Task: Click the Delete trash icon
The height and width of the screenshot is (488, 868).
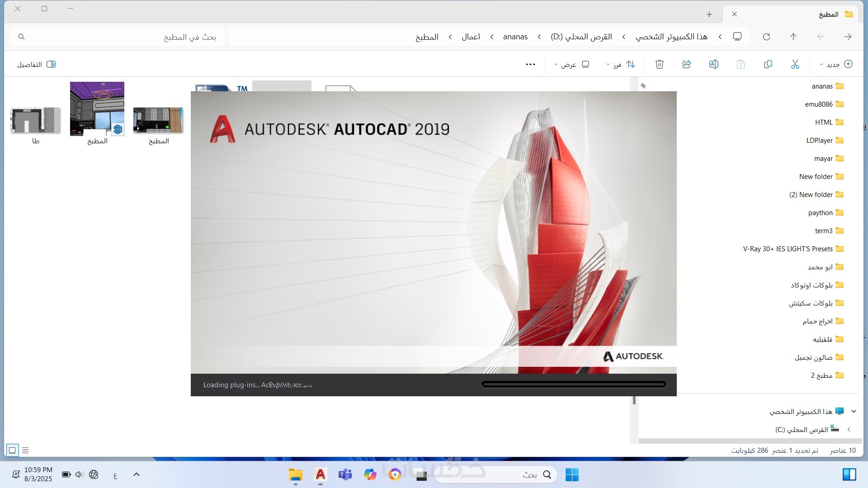Action: (x=659, y=64)
